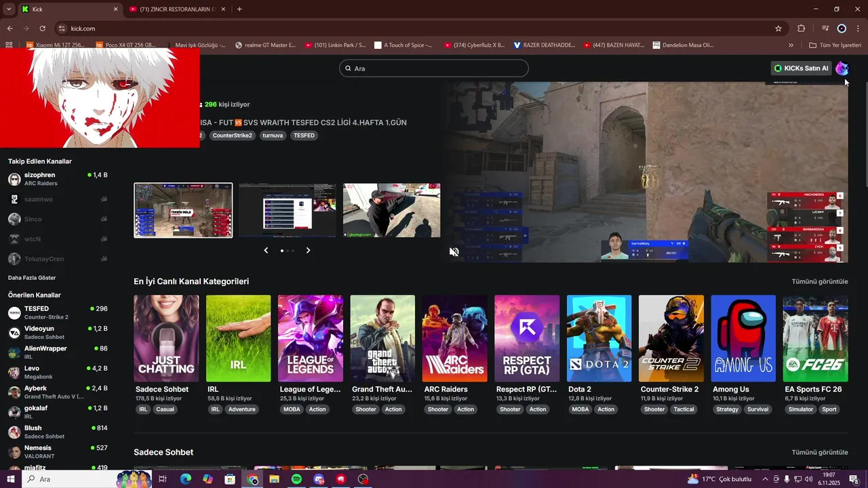
Task: Select the CounterStrike2 tag on the featured stream
Action: (232, 136)
